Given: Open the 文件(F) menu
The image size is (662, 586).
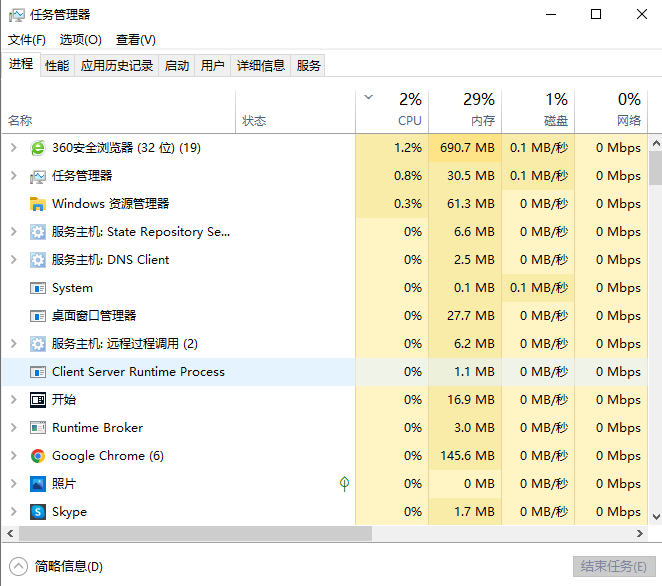Looking at the screenshot, I should pyautogui.click(x=27, y=40).
